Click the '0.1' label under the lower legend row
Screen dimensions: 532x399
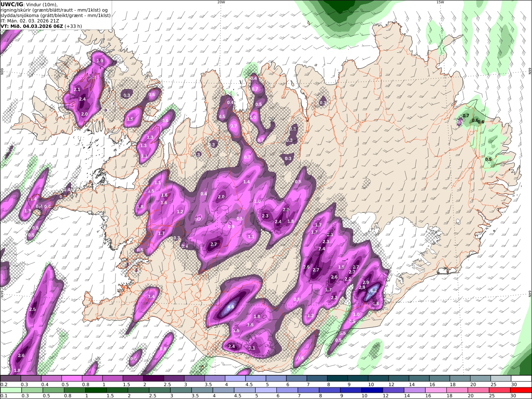tap(3, 396)
